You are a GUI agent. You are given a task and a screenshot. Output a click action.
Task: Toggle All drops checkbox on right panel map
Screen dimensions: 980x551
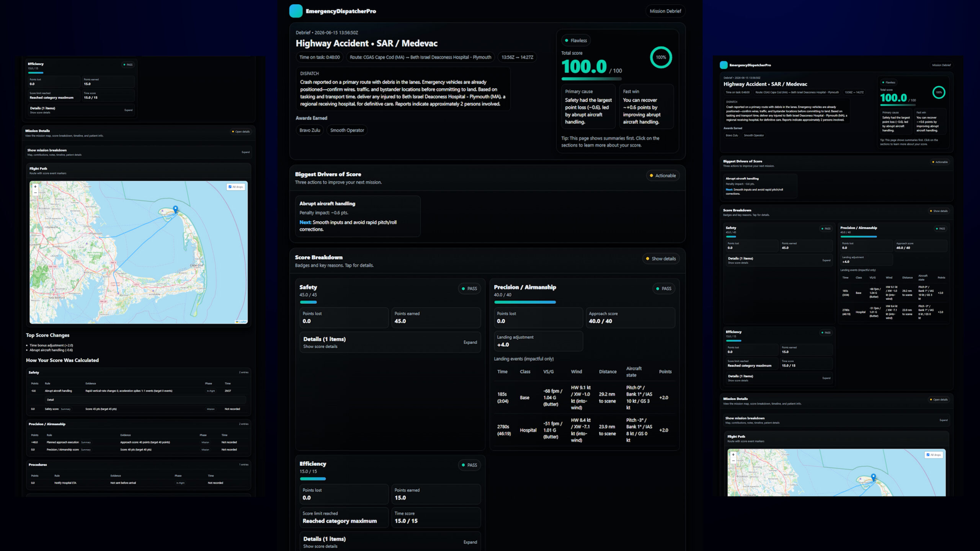click(x=928, y=455)
